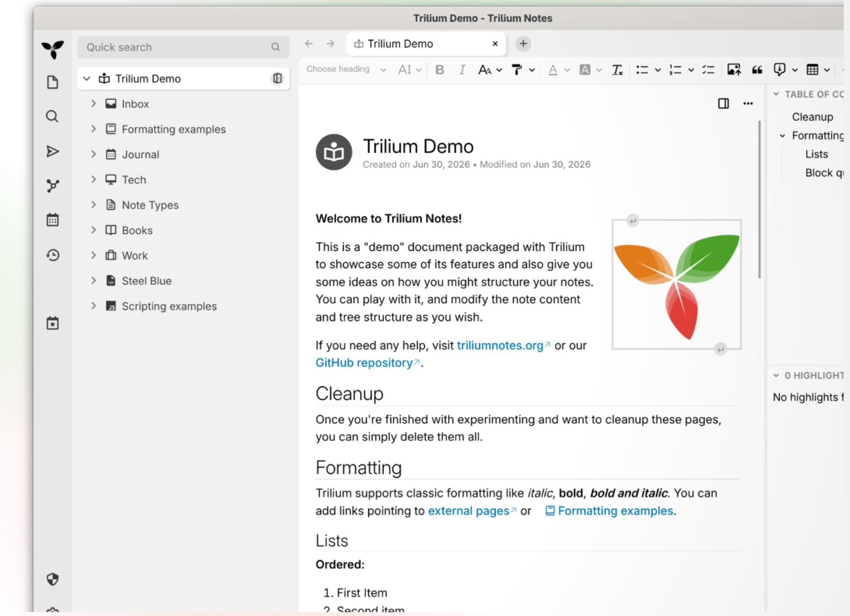
Task: Open the search notes sidebar icon
Action: (52, 116)
